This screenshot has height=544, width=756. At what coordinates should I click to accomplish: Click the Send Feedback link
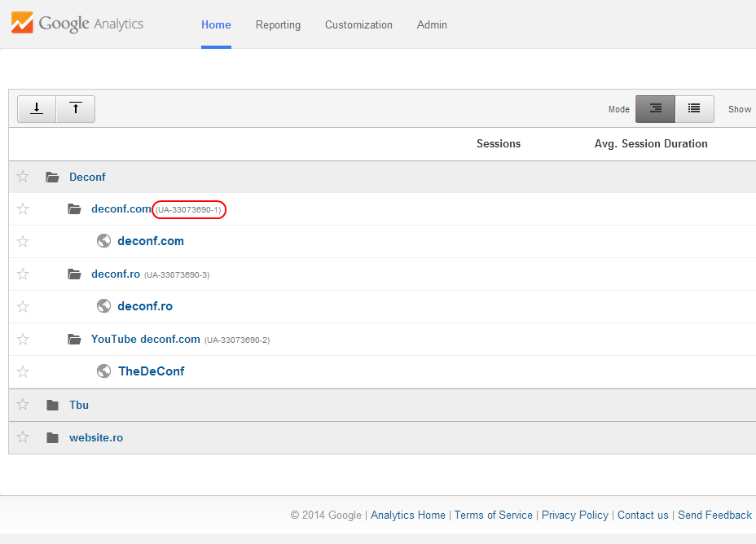pos(714,515)
